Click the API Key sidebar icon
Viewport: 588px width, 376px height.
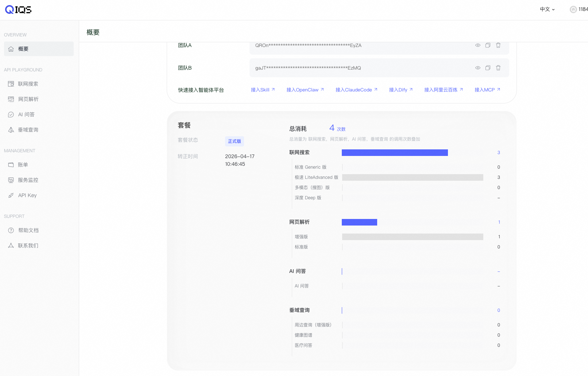(x=11, y=195)
